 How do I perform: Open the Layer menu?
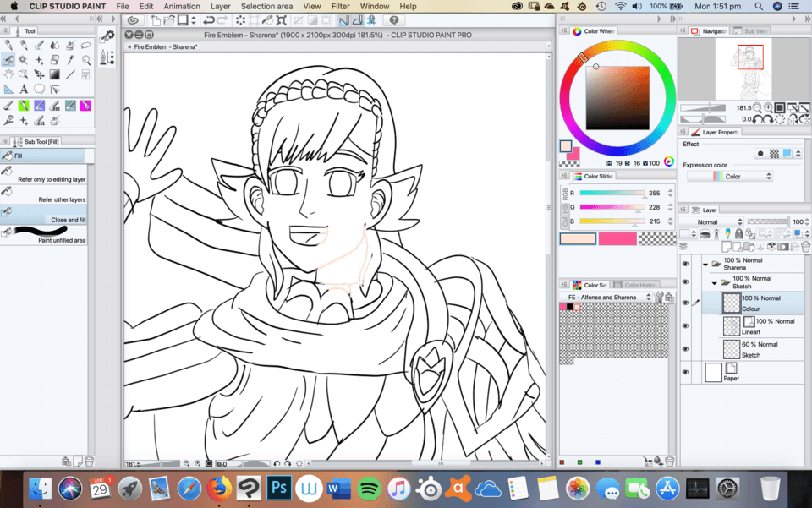(x=221, y=6)
